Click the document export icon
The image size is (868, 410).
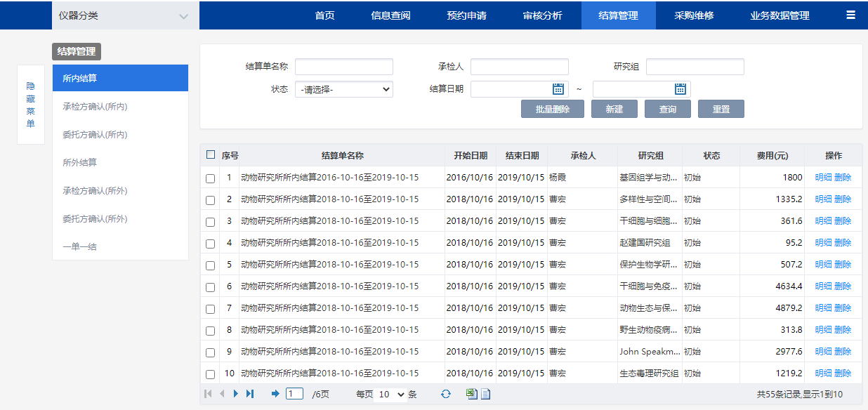point(485,394)
